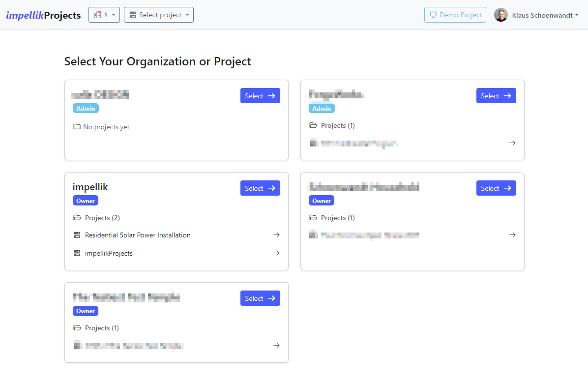Select the organization with No projects yet
This screenshot has width=588, height=379.
click(x=260, y=95)
